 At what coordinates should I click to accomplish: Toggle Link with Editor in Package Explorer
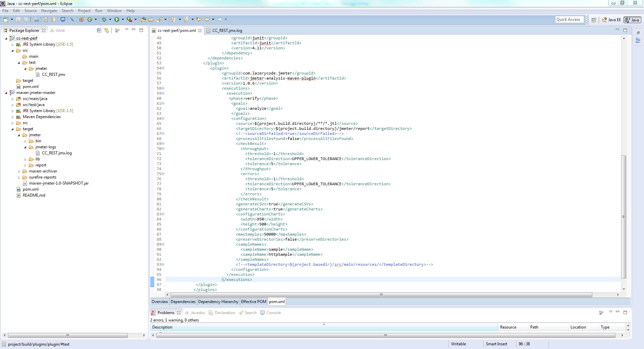point(107,30)
